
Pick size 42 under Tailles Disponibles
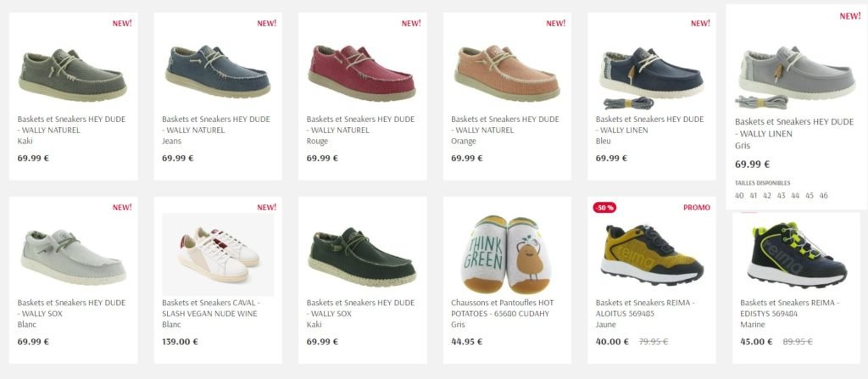tap(767, 196)
